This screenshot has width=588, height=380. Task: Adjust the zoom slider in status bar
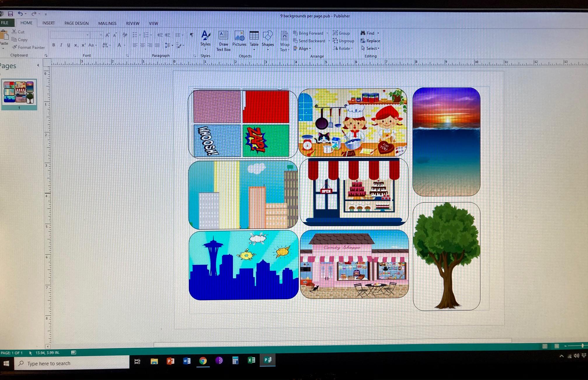582,346
